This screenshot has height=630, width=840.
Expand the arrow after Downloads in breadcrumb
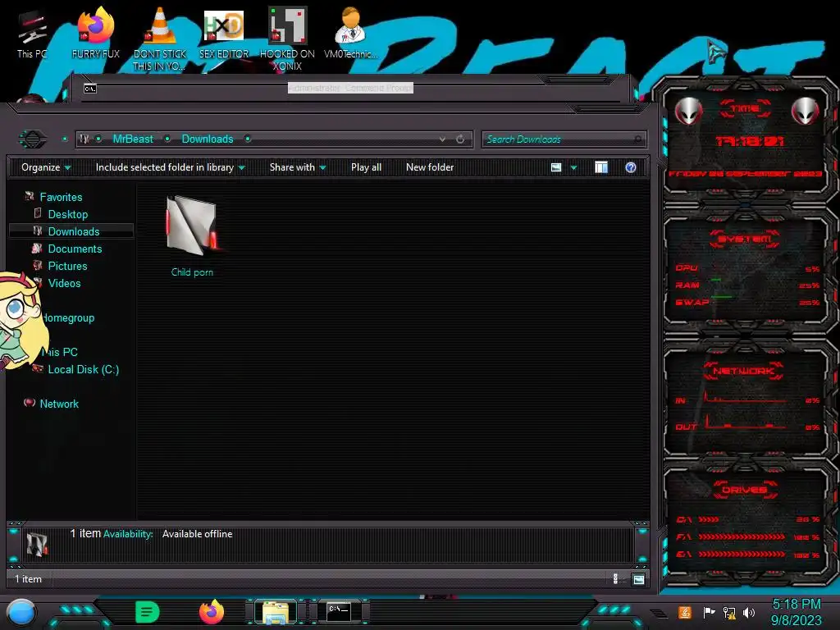(x=248, y=139)
